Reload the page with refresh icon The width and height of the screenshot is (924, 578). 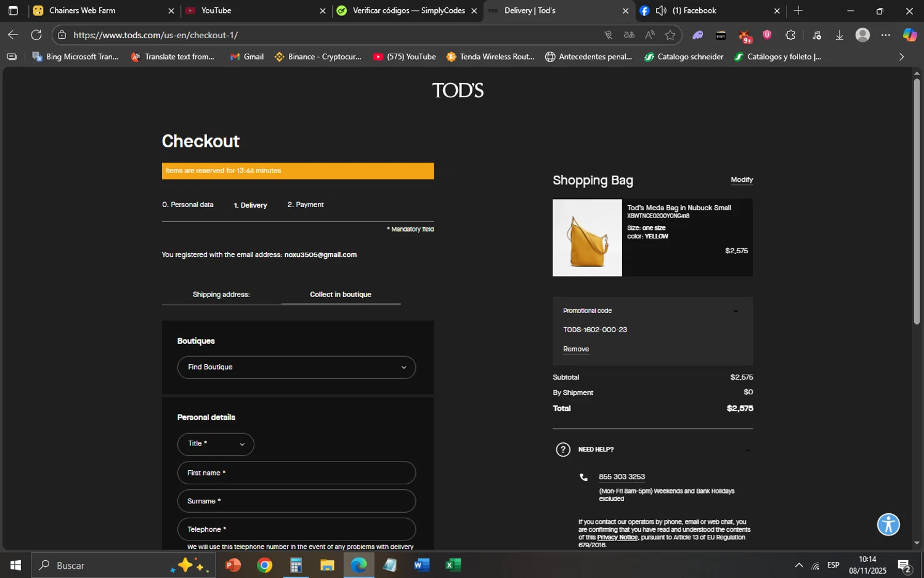click(36, 35)
